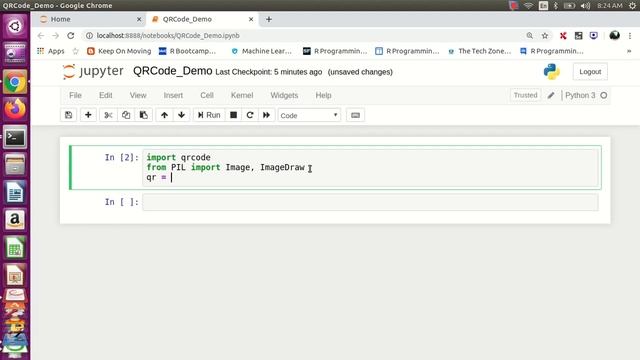Go forward in the browser
The image size is (640, 360).
pos(56,36)
